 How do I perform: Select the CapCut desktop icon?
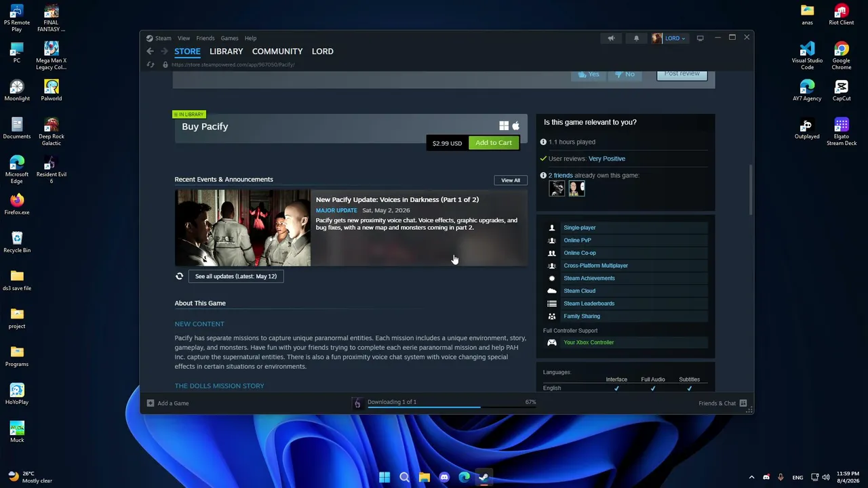coord(842,90)
